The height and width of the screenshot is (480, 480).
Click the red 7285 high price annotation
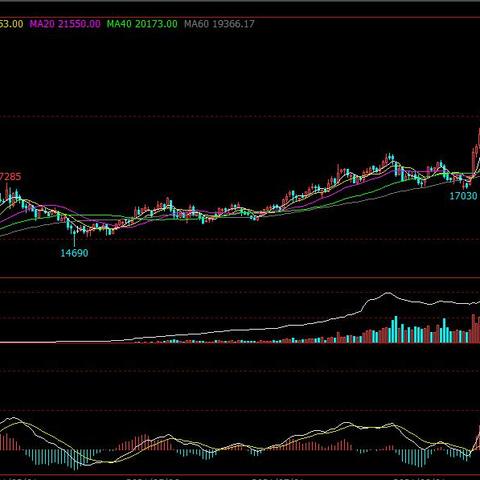pos(10,176)
